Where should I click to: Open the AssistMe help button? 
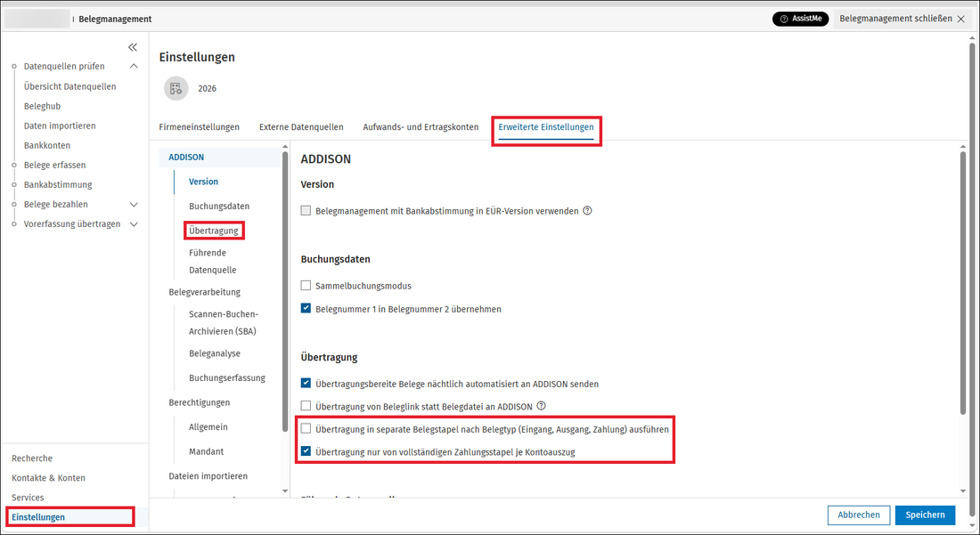(801, 19)
